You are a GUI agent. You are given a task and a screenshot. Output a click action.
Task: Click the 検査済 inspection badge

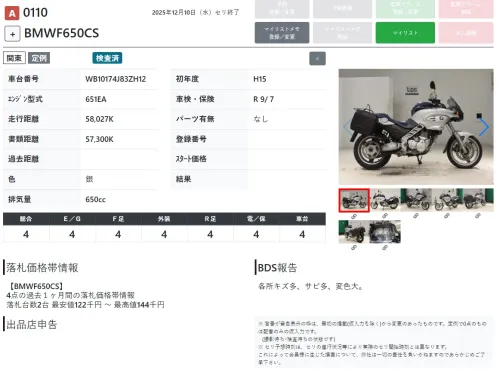(107, 58)
